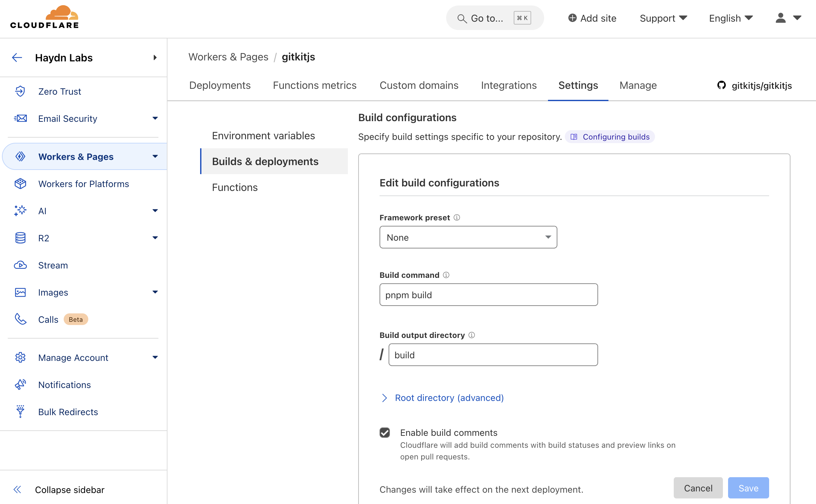Open the Framework preset dropdown
The image size is (816, 504).
tap(468, 237)
